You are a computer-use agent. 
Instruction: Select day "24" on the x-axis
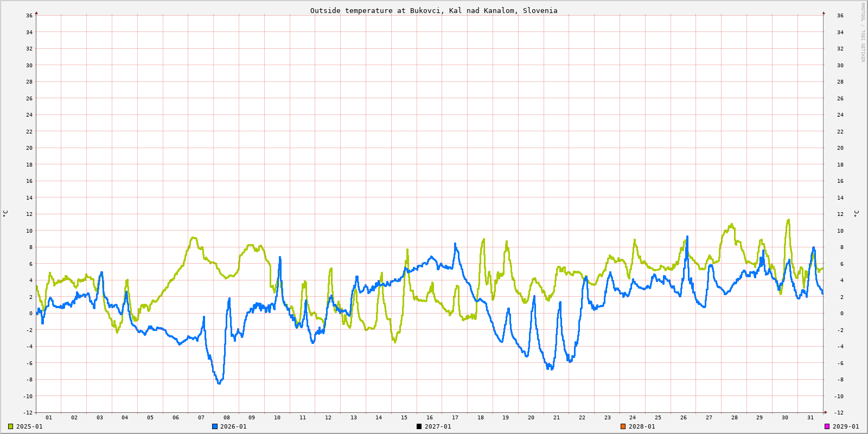pos(633,418)
